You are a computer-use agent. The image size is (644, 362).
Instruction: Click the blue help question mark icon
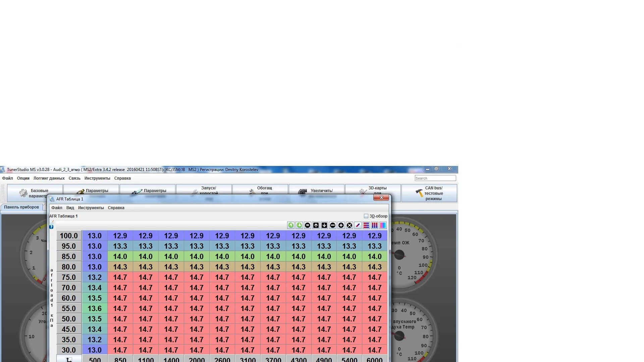click(51, 227)
